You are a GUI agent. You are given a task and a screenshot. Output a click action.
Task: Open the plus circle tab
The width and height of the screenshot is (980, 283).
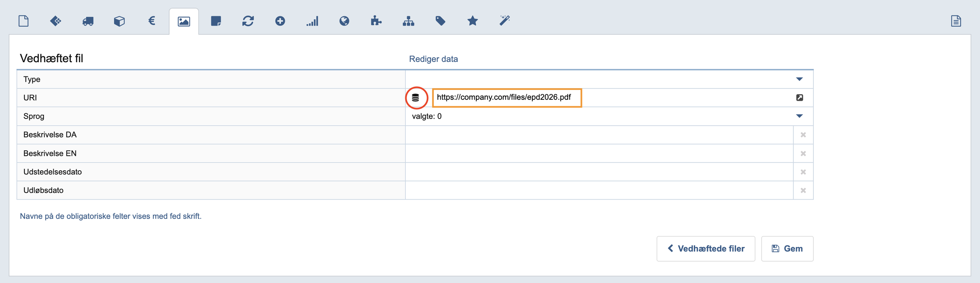pos(280,21)
